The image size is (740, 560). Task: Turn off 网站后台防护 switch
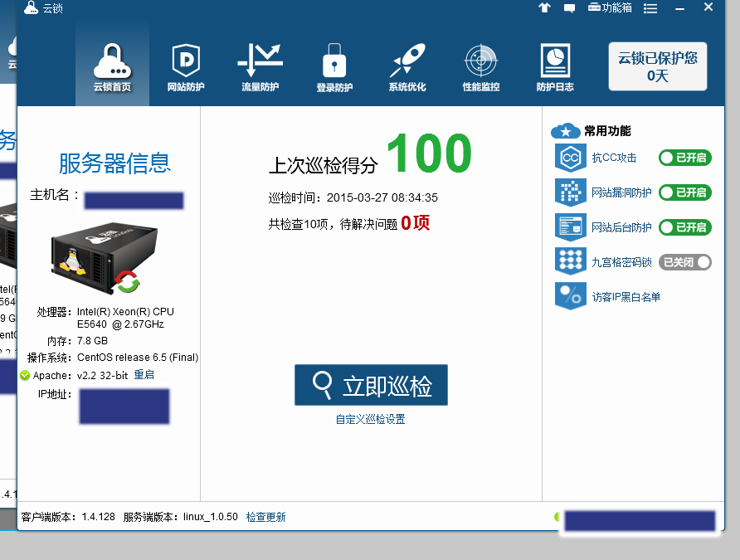(x=684, y=227)
